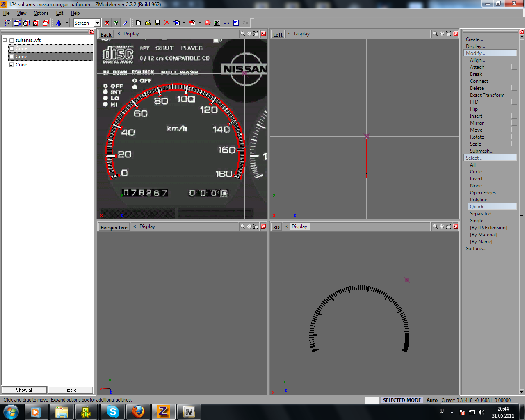Screen dimensions: 525x420
Task: Toggle the Delete options box
Action: 514,88
